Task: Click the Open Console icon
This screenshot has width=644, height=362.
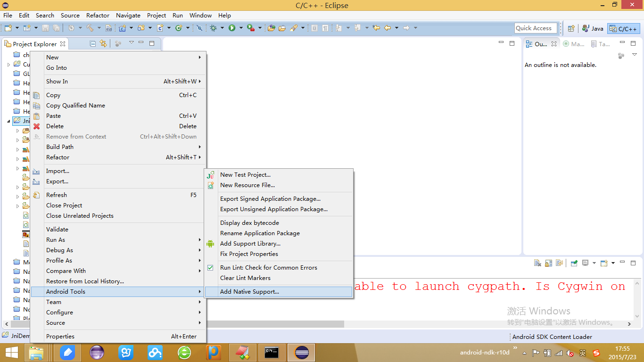Action: pos(604,263)
